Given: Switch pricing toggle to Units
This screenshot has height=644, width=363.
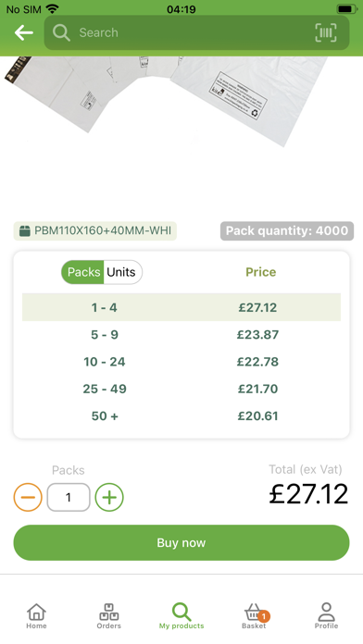Looking at the screenshot, I should coord(121,272).
